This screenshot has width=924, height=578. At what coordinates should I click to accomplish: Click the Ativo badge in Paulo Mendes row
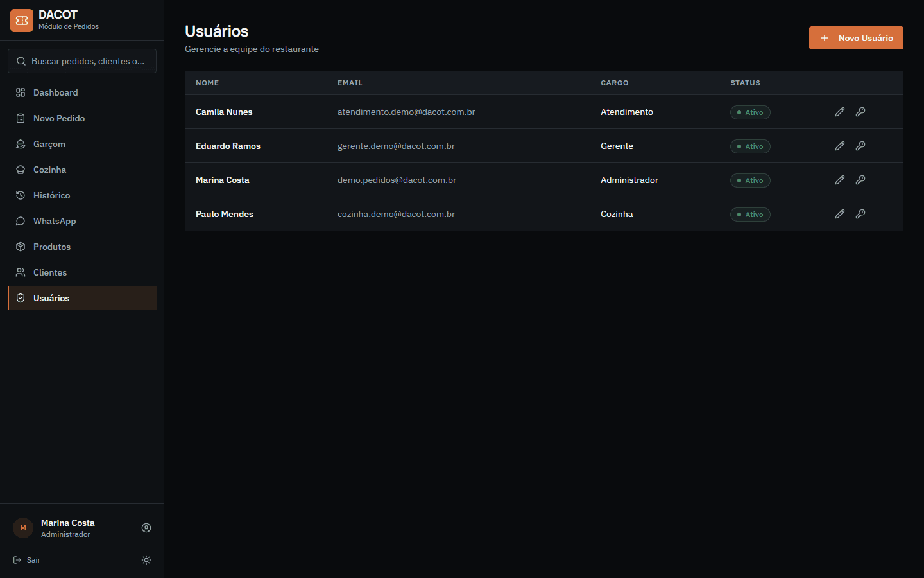pos(750,215)
